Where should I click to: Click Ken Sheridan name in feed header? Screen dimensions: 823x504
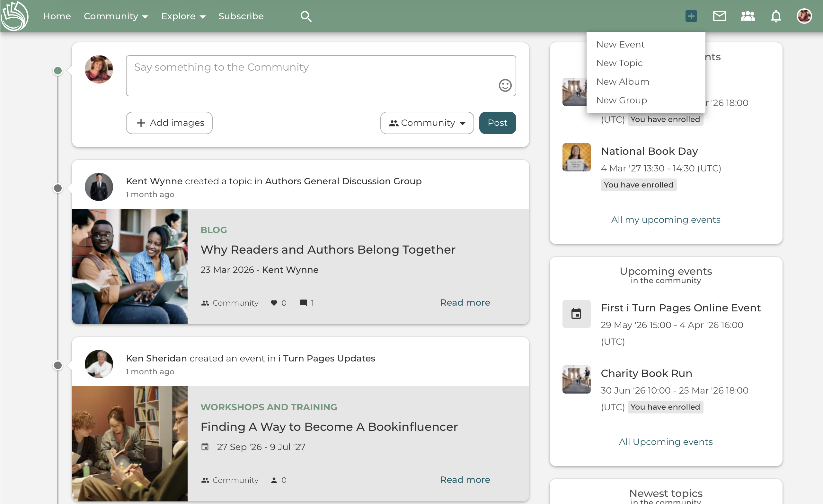click(x=156, y=358)
